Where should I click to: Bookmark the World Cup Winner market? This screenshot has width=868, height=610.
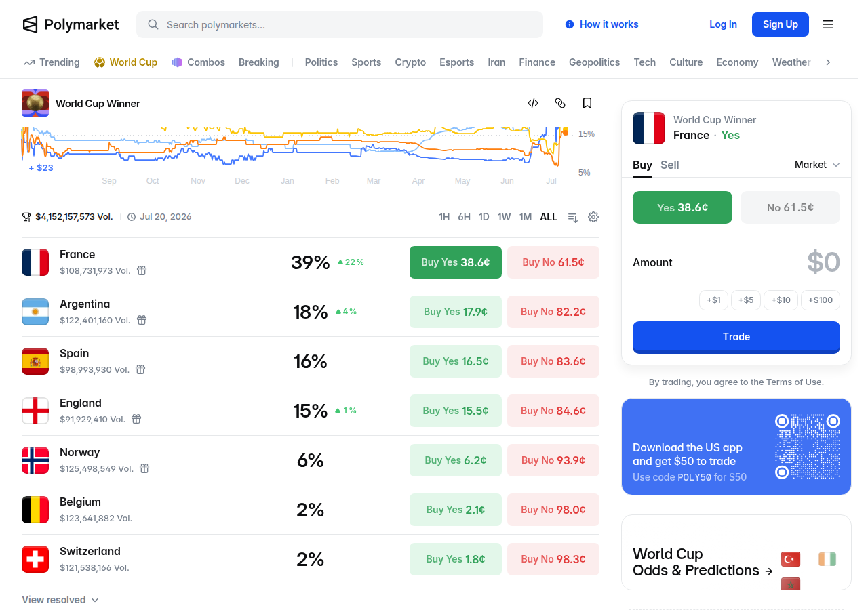[x=587, y=103]
